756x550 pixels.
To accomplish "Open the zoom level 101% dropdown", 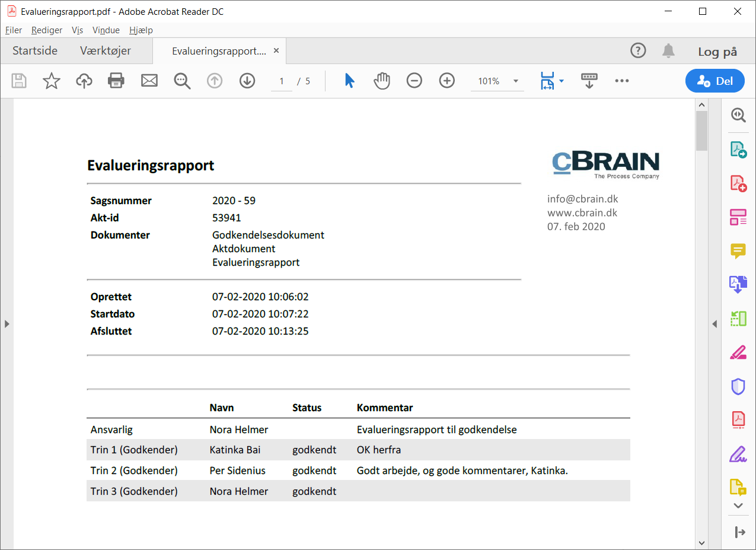I will [515, 81].
